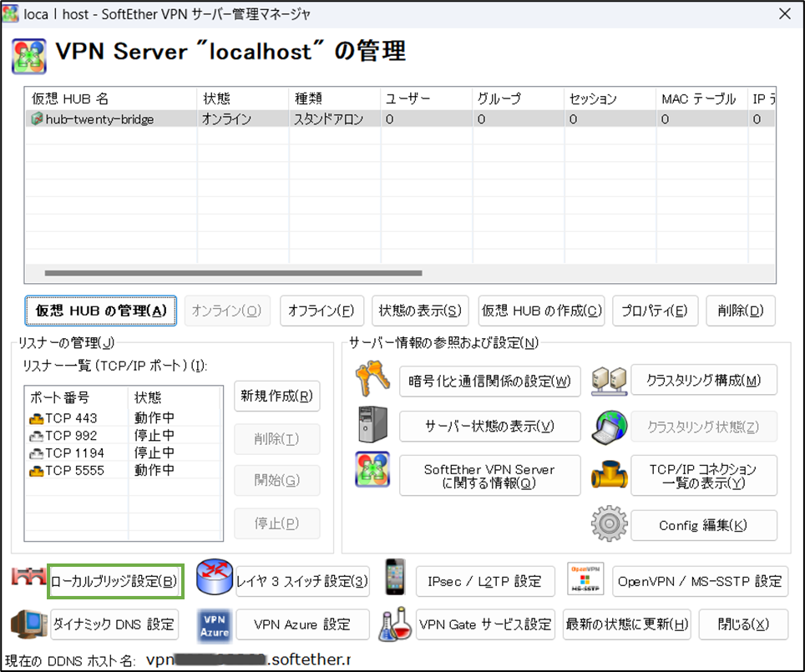This screenshot has width=805, height=672.
Task: Click 状態の表示(S) button
Action: tap(421, 311)
